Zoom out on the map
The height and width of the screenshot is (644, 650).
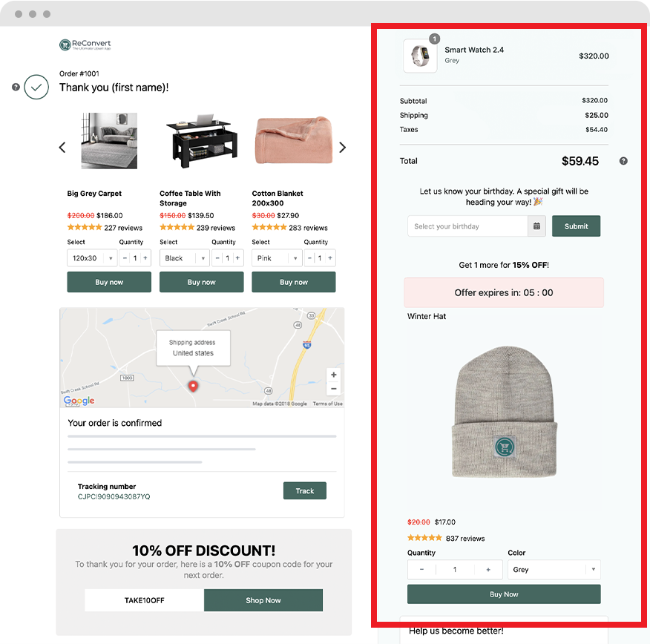(334, 389)
